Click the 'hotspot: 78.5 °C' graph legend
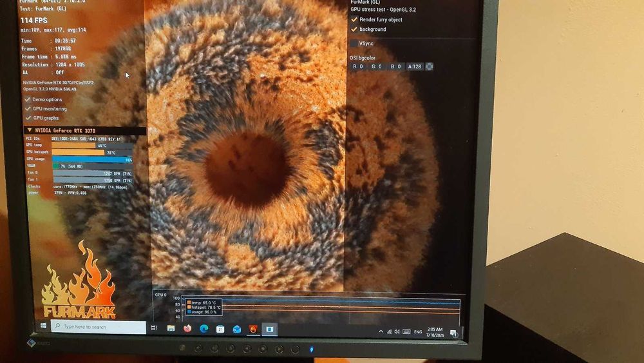The height and width of the screenshot is (363, 644). pyautogui.click(x=204, y=307)
